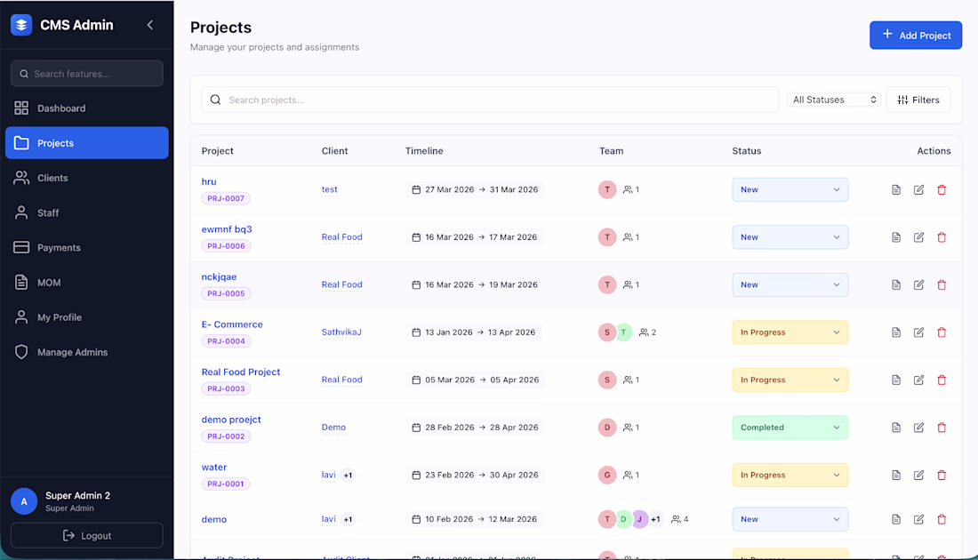Delete the demo project with four members

click(x=942, y=519)
